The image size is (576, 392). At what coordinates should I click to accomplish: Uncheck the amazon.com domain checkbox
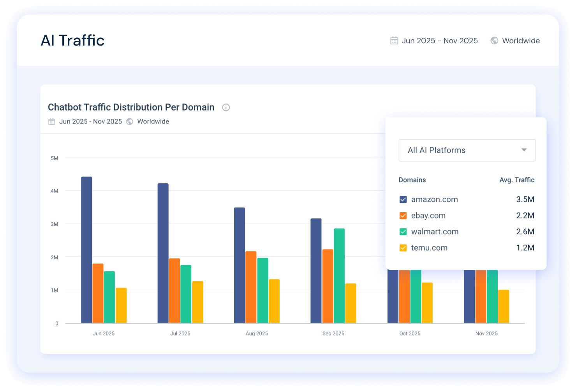(x=403, y=200)
